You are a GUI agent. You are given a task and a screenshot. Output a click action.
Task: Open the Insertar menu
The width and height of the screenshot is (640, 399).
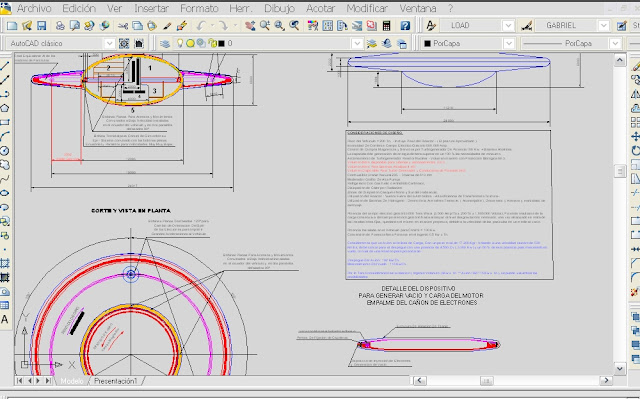tap(151, 8)
